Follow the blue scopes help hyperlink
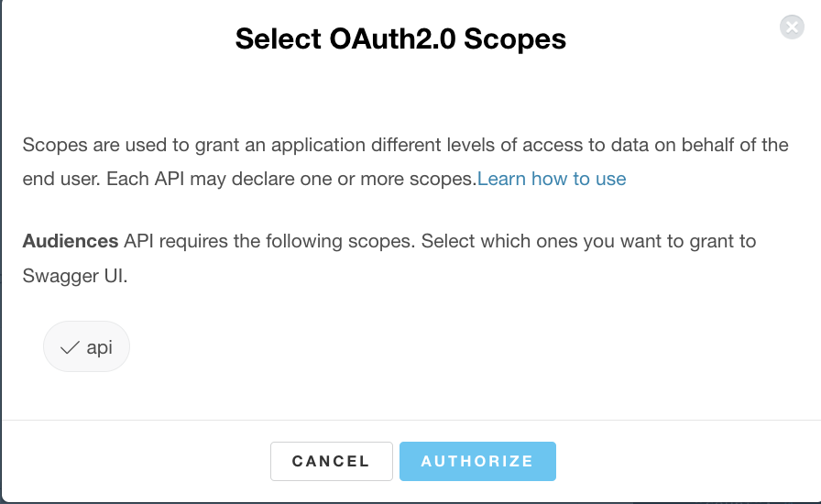The width and height of the screenshot is (821, 504). point(552,179)
